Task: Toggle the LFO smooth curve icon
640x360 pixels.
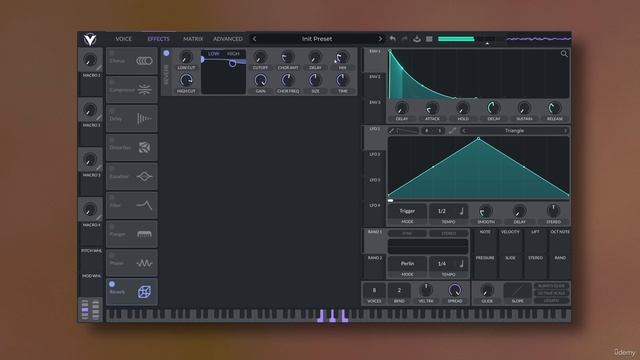Action: [452, 131]
